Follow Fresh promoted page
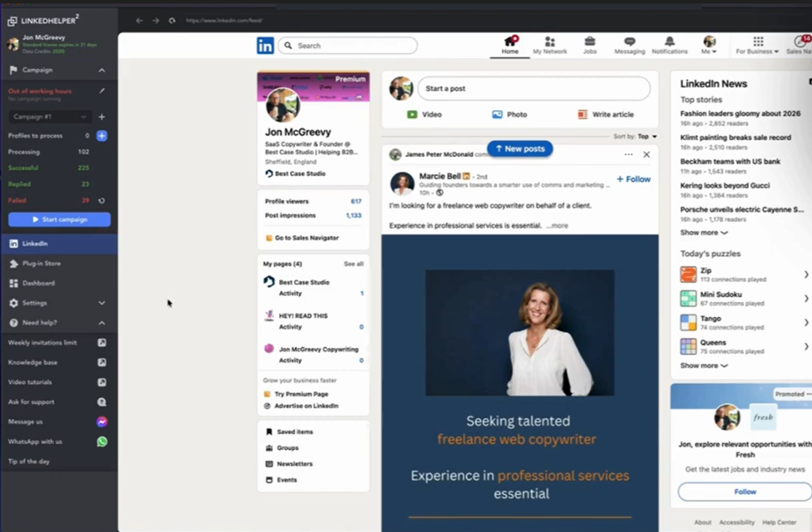Image resolution: width=812 pixels, height=532 pixels. (745, 491)
